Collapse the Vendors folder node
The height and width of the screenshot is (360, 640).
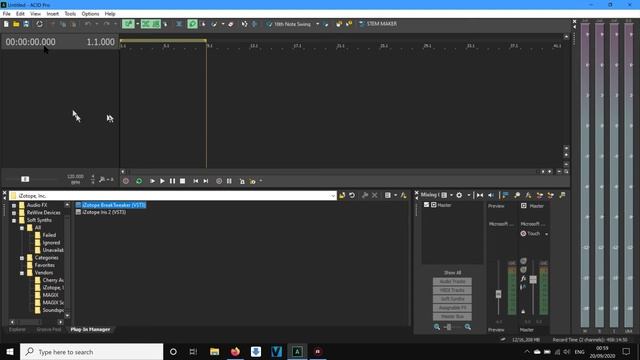point(22,273)
